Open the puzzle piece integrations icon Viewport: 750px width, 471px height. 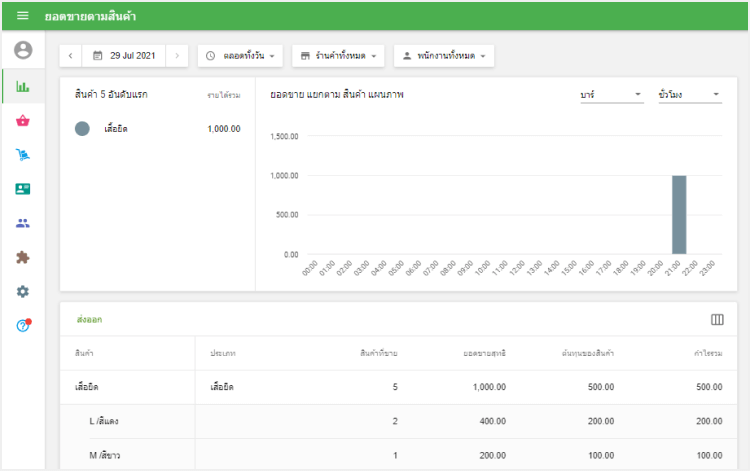[23, 257]
